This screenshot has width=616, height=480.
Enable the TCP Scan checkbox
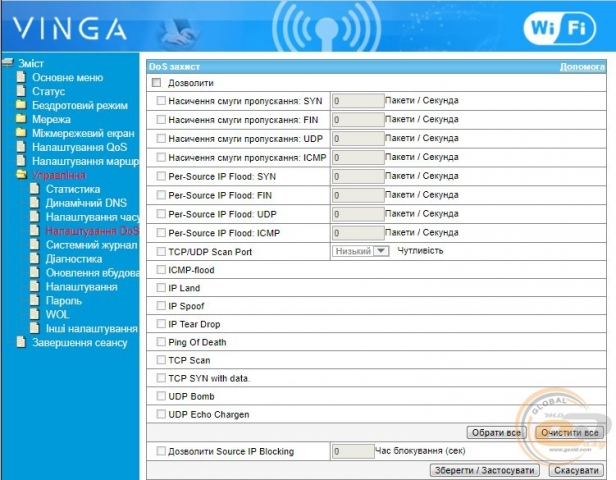[161, 360]
